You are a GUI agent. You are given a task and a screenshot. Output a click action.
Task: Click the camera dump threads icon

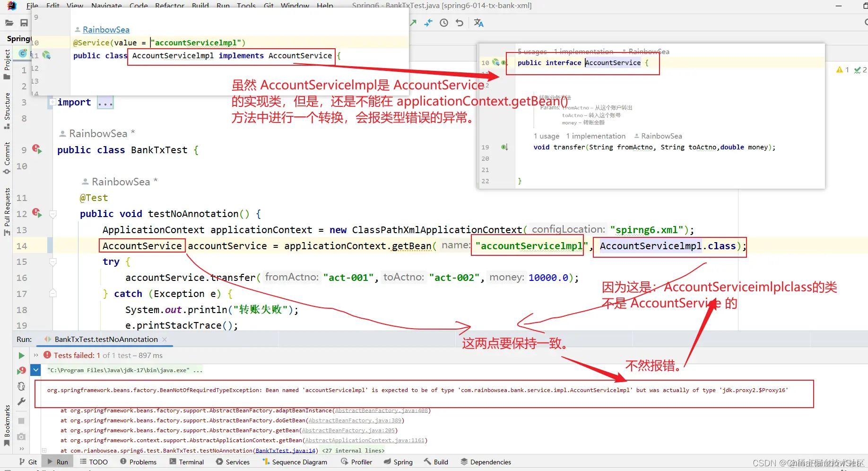tap(21, 436)
